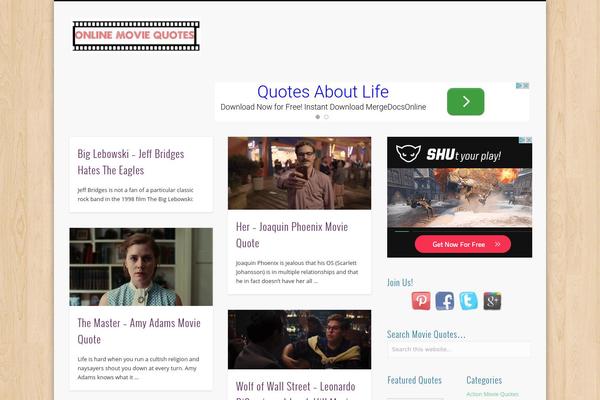Screen dimensions: 600x400
Task: Select the first carousel dot in banner ad
Action: click(318, 117)
